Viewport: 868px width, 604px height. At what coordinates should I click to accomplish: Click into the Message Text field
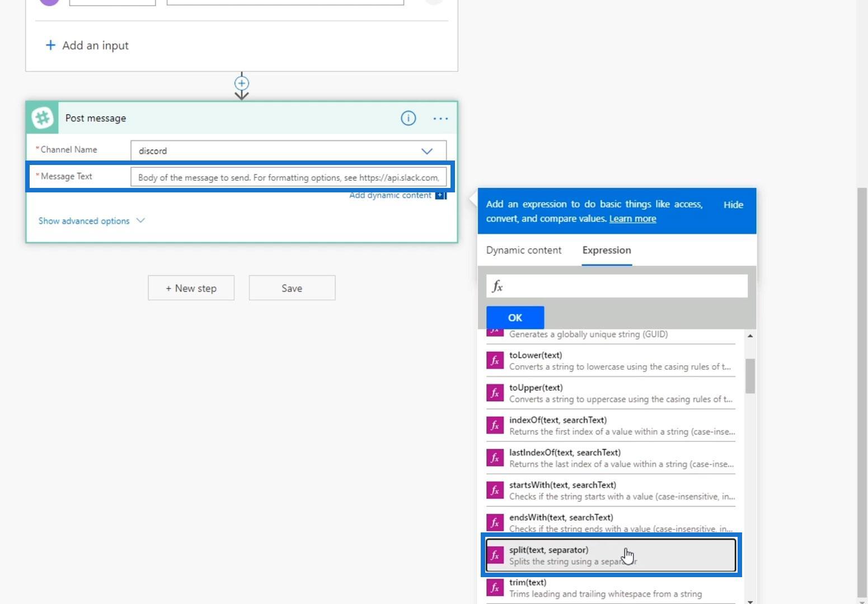click(288, 177)
